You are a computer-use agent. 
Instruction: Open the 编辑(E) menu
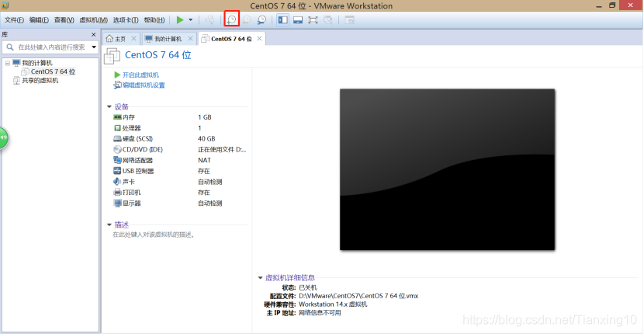tap(39, 19)
